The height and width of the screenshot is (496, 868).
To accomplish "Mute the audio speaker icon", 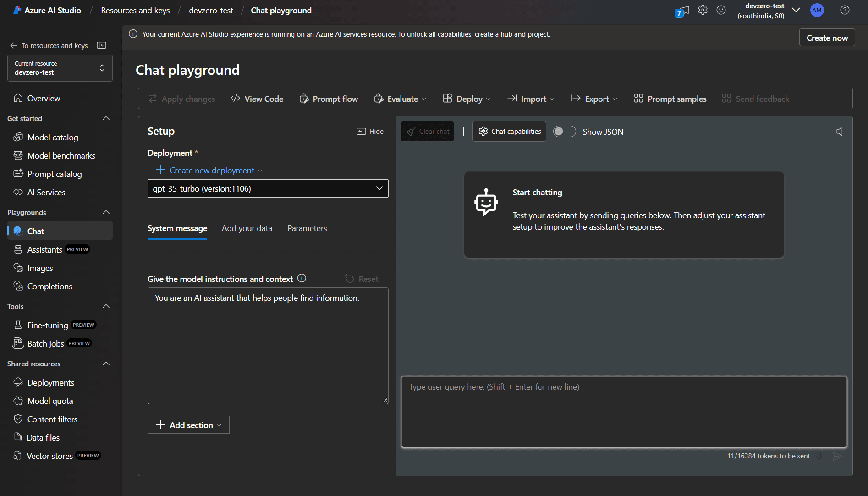I will 840,131.
